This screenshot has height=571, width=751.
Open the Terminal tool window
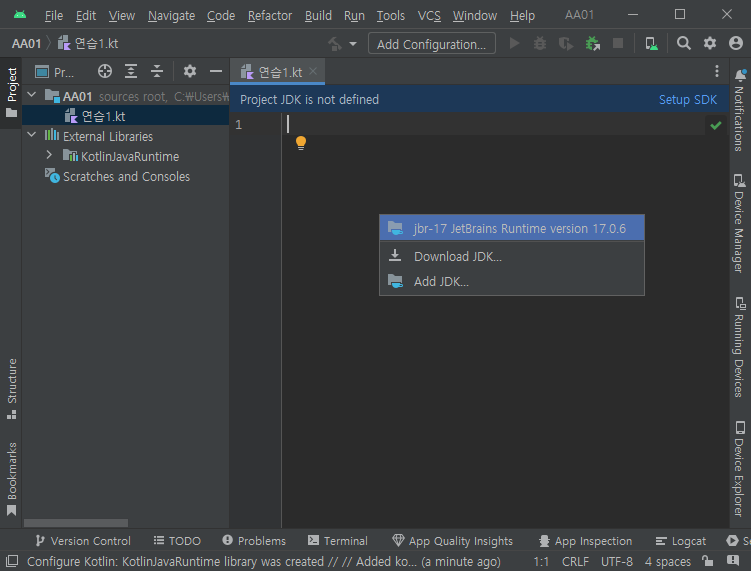pyautogui.click(x=338, y=541)
